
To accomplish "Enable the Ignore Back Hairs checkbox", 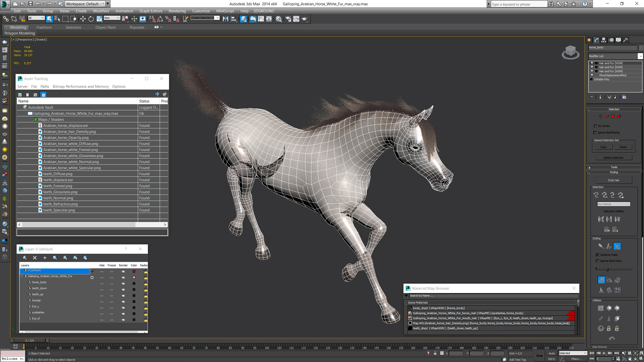I will (x=597, y=261).
